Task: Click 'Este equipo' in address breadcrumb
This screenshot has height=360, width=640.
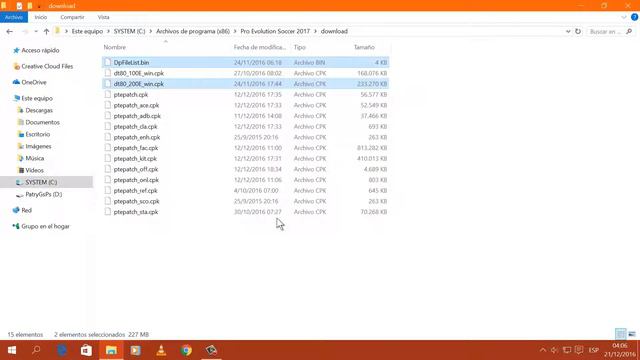Action: tap(87, 31)
